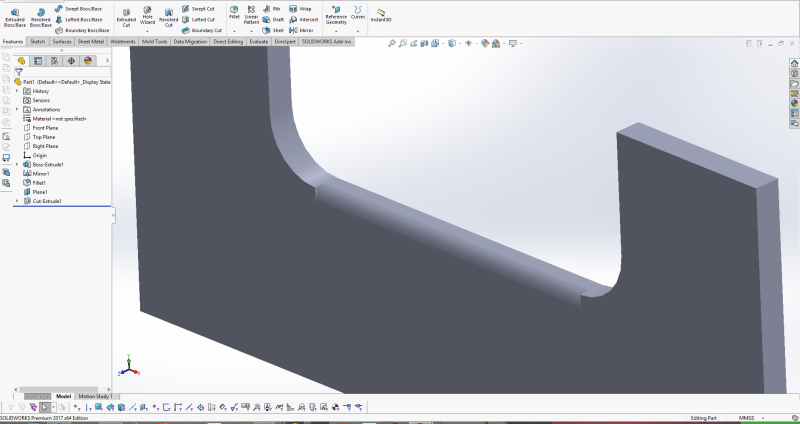Open Curves dropdown arrow

pyautogui.click(x=358, y=31)
